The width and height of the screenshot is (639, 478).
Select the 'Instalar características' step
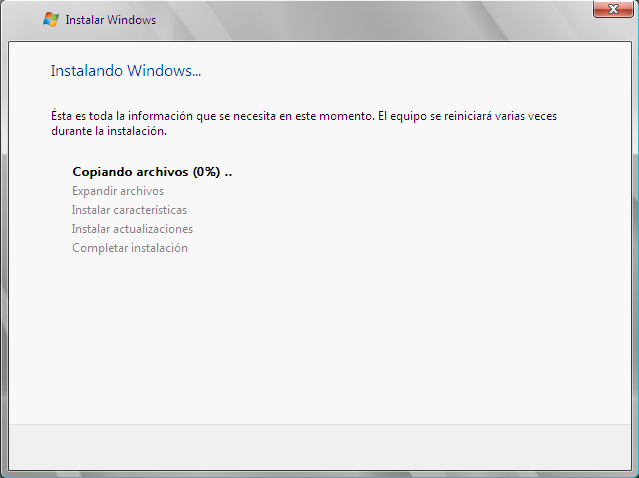tap(129, 210)
